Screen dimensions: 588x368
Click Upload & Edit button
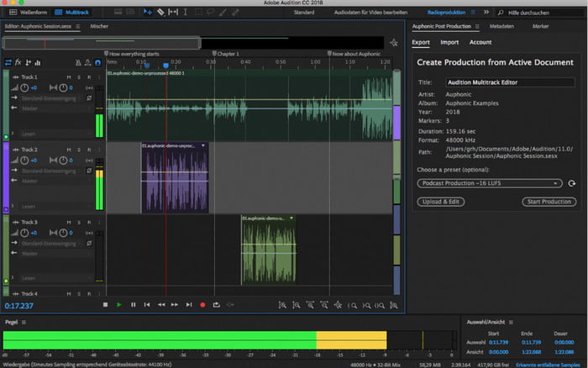point(441,202)
